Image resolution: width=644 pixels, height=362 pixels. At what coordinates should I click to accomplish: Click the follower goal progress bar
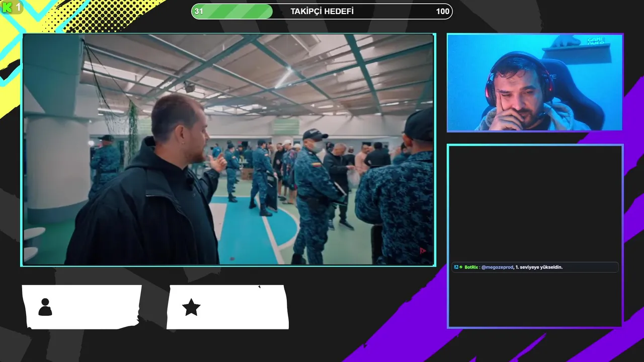322,11
